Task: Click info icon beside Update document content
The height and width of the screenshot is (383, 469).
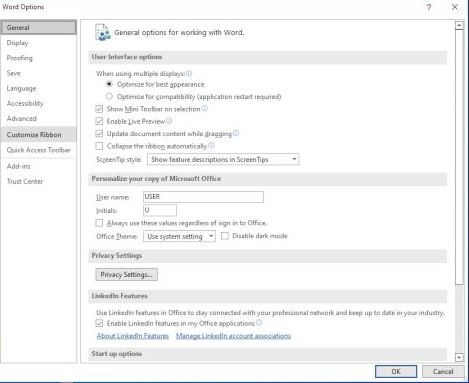Action: click(x=236, y=133)
